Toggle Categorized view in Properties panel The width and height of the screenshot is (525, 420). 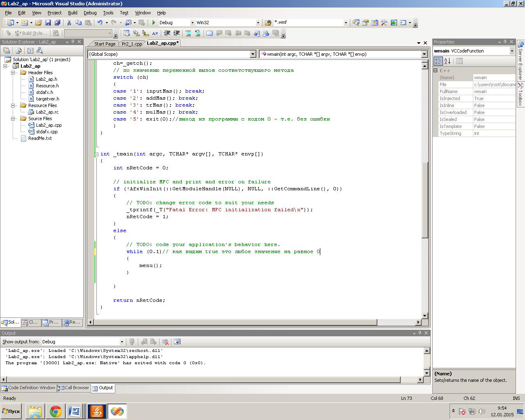pos(438,61)
